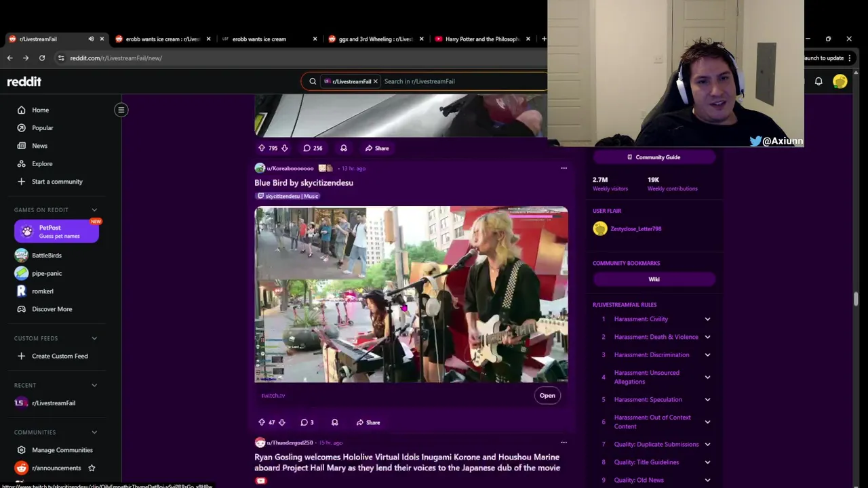
Task: Open new browser tab
Action: pyautogui.click(x=543, y=39)
